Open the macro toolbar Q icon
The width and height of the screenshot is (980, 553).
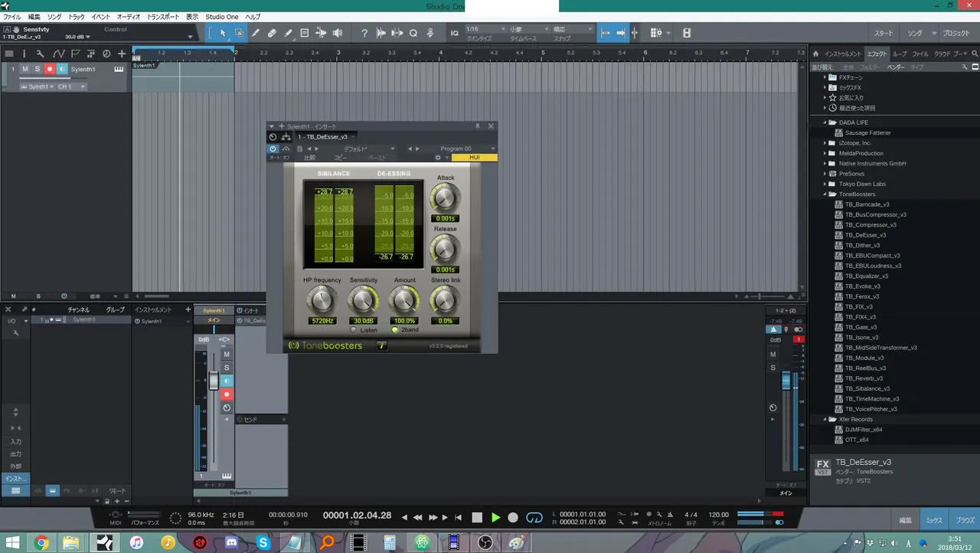point(413,33)
